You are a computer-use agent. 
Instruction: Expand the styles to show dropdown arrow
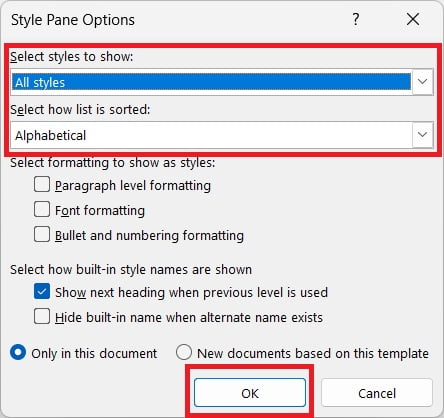(x=423, y=82)
